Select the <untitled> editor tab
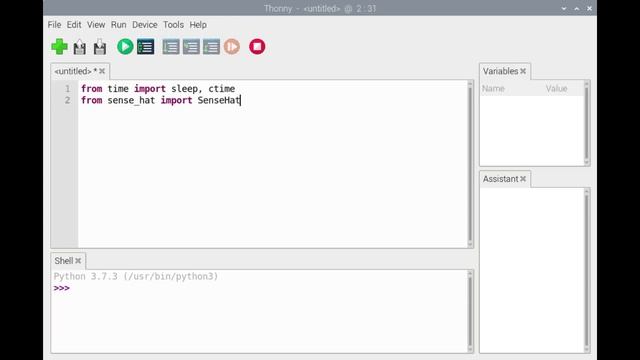Screen dimensions: 640x360 (76, 71)
